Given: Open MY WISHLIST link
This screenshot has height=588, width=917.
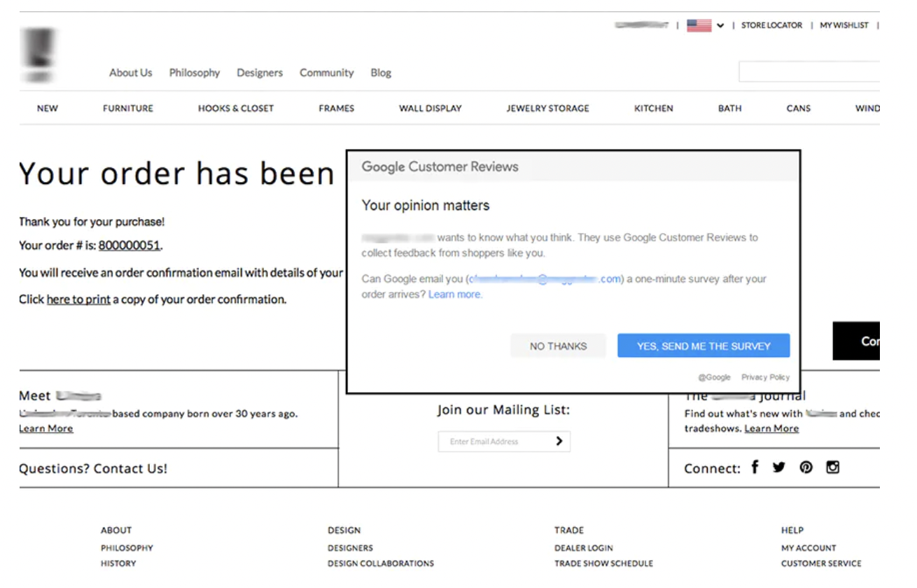Looking at the screenshot, I should pyautogui.click(x=843, y=25).
